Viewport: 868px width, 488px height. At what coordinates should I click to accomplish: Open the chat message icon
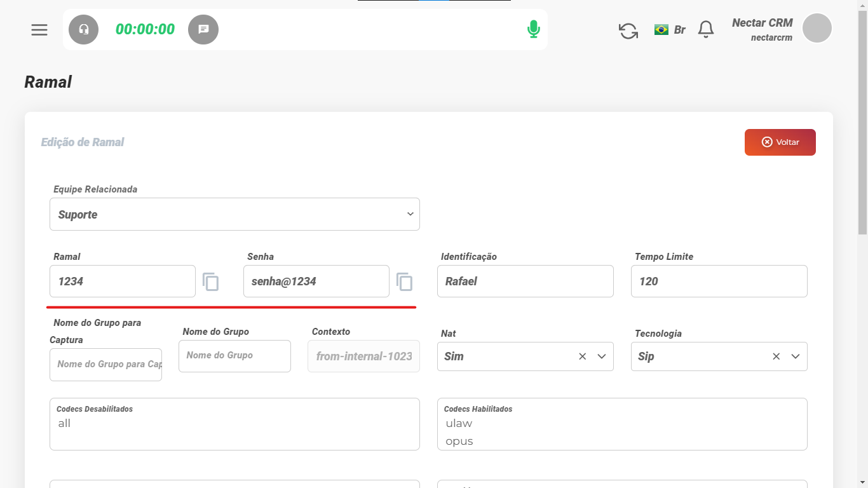pos(203,29)
